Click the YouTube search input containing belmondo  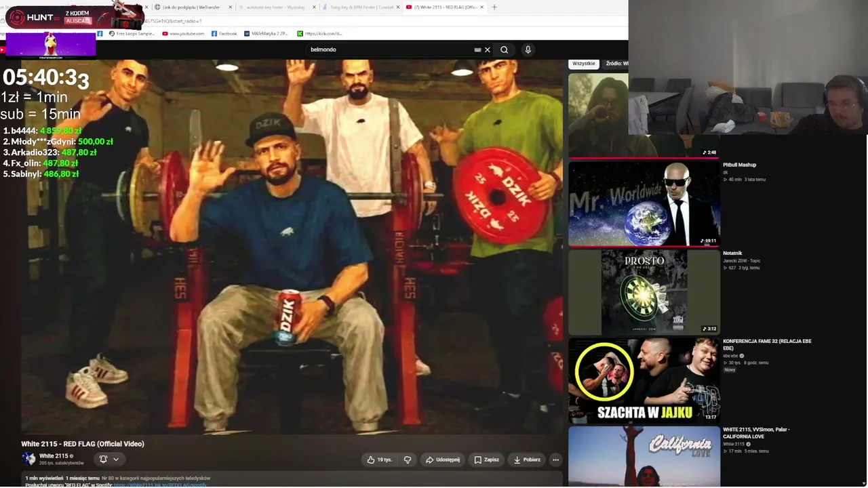tap(390, 49)
